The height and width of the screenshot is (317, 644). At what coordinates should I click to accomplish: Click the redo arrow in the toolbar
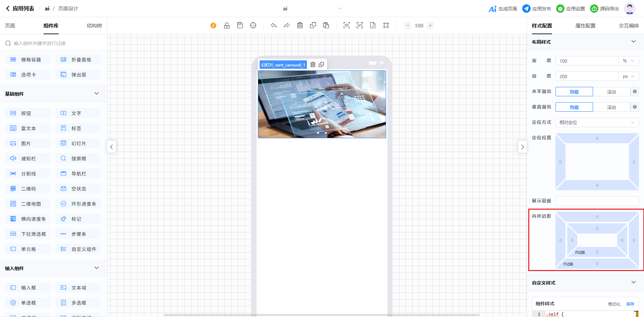point(287,25)
